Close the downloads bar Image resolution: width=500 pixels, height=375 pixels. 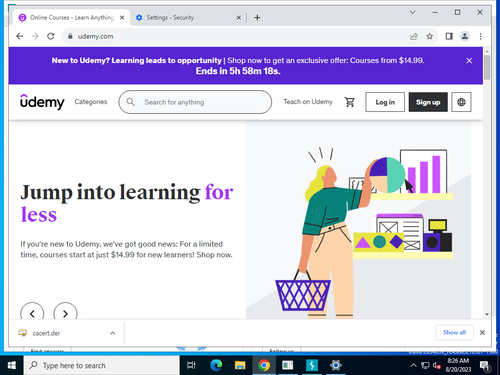click(482, 332)
